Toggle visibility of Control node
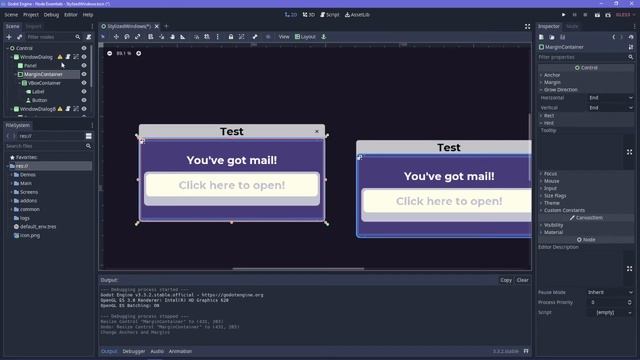640x360 pixels. click(84, 48)
